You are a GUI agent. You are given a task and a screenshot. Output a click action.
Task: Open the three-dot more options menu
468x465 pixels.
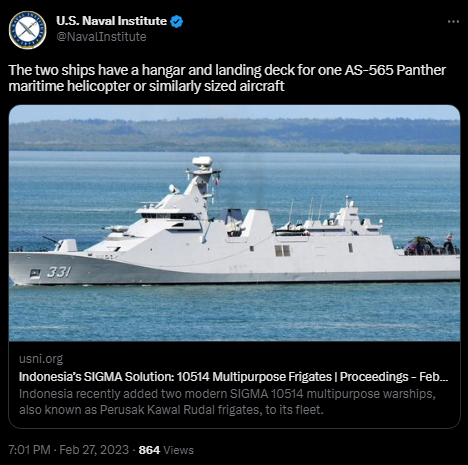tap(453, 22)
